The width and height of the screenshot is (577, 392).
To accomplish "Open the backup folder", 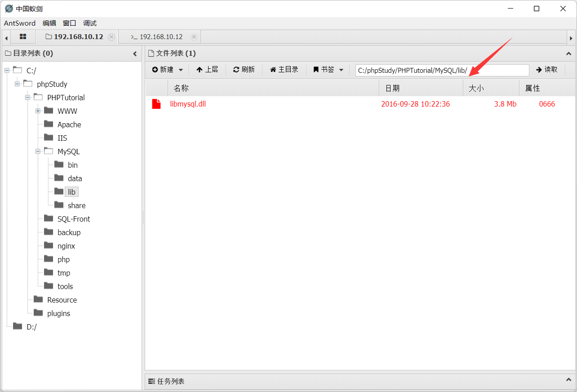I will click(62, 232).
